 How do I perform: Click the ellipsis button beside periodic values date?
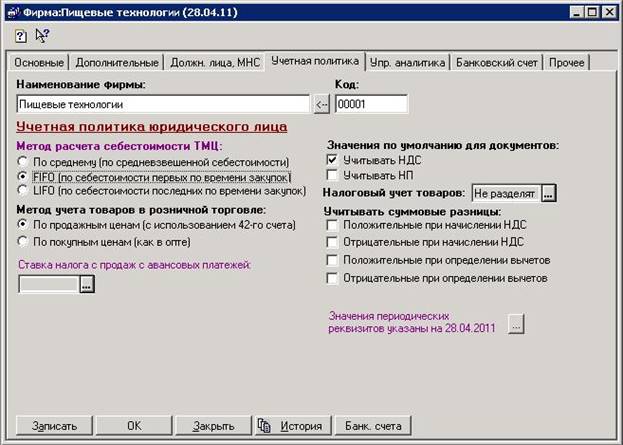(x=516, y=324)
